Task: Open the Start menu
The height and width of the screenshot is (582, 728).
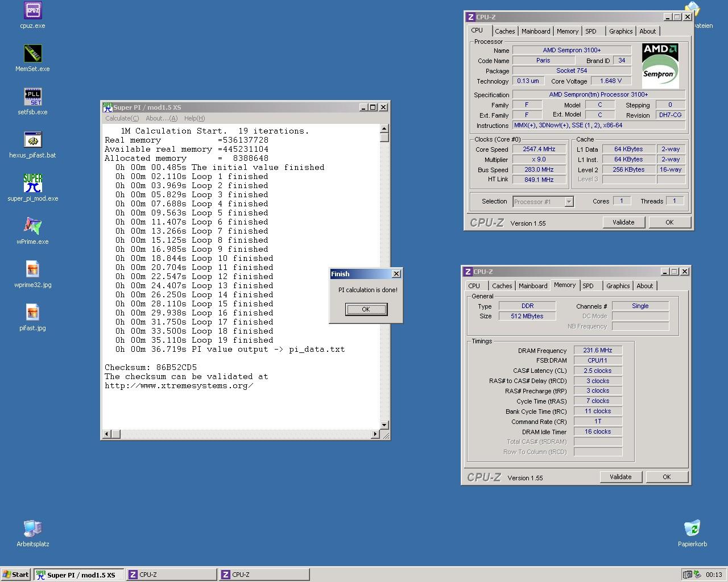Action: (x=16, y=575)
